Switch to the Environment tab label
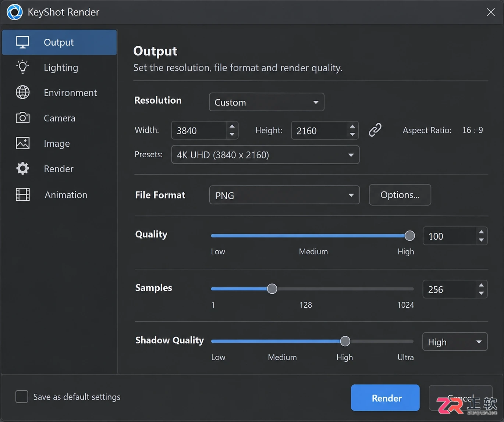 click(x=70, y=93)
